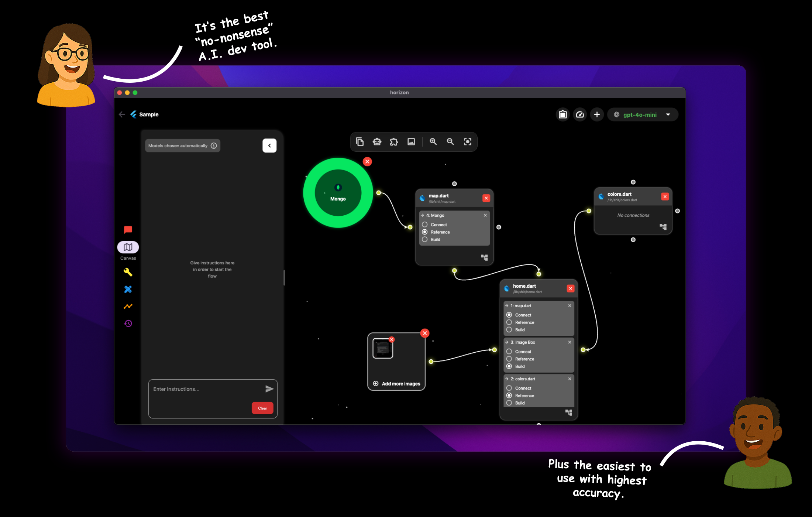
Task: Click Add more images button
Action: pos(397,384)
